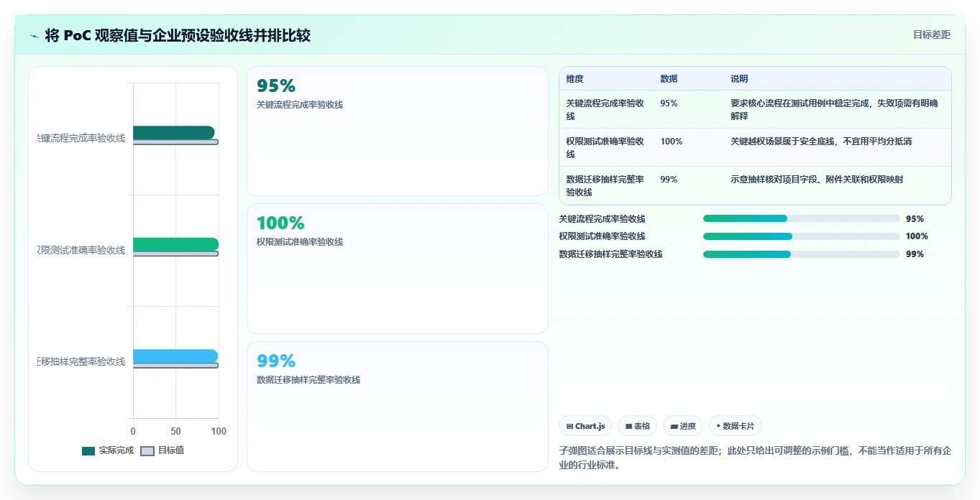Viewport: 980px width, 500px height.
Task: Click 数据迁移抽样完整率验收线 caption under 99% card
Action: point(308,379)
